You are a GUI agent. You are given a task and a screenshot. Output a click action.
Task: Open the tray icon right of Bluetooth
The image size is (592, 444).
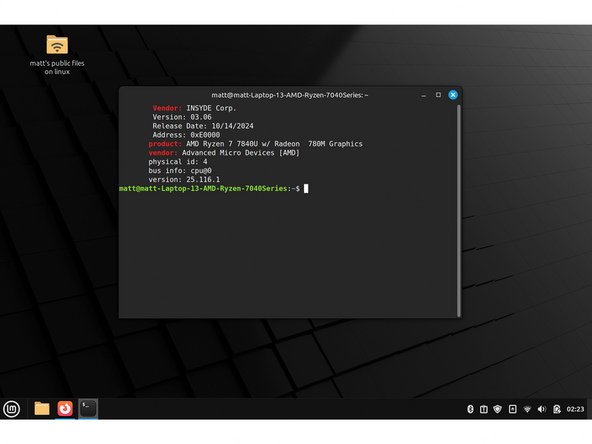pos(484,409)
